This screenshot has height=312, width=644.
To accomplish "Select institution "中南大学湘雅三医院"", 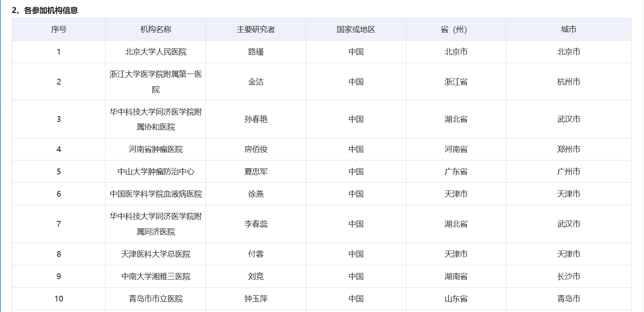I will [x=156, y=276].
